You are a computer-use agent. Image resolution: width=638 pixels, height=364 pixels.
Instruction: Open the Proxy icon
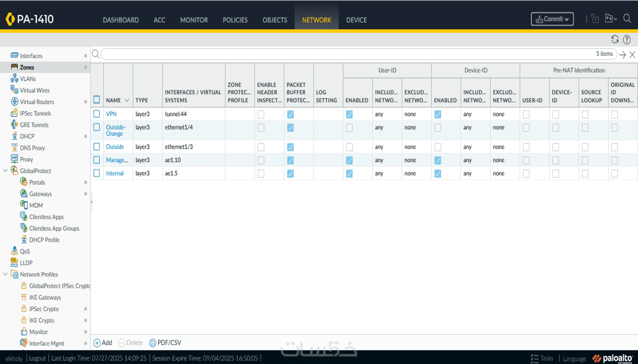14,159
